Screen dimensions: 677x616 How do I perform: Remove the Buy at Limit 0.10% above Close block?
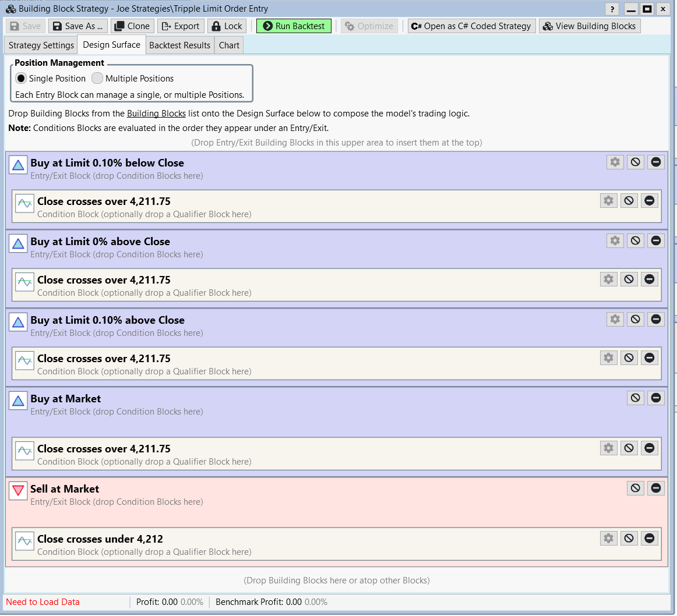pos(656,319)
